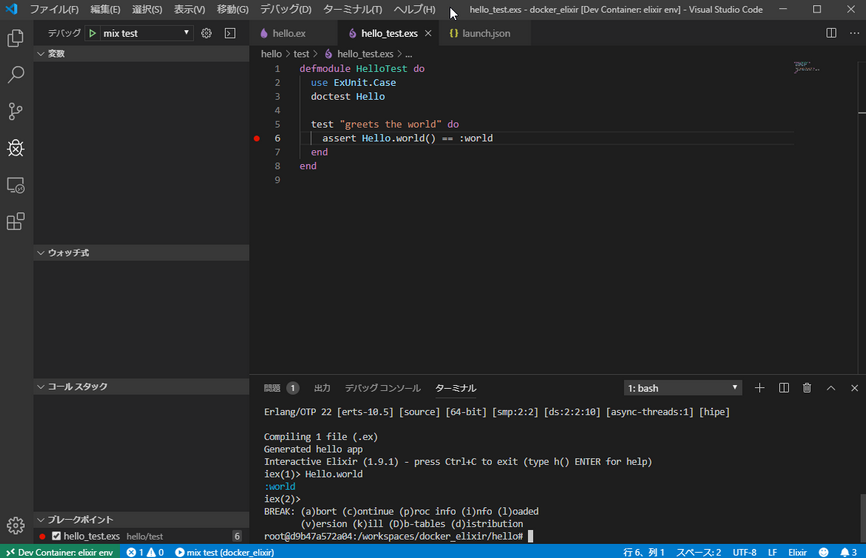The width and height of the screenshot is (866, 558).
Task: Toggle the breakpoint dot on line 6
Action: tap(257, 138)
